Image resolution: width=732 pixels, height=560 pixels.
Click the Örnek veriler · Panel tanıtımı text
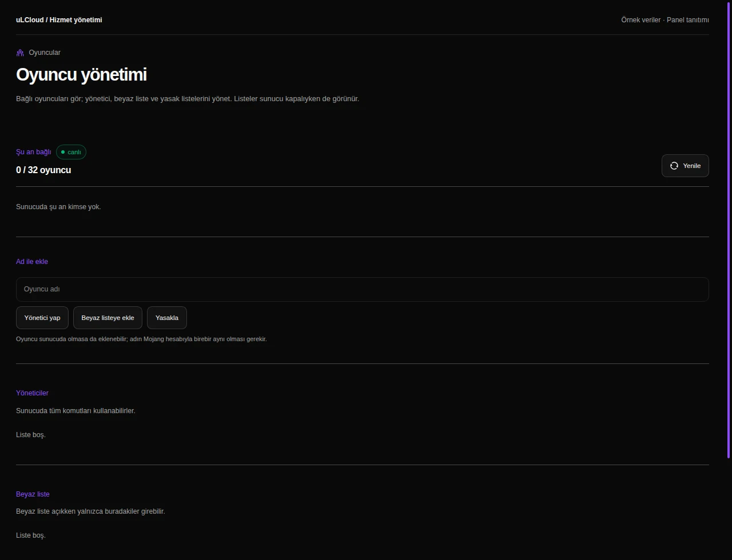pos(665,20)
